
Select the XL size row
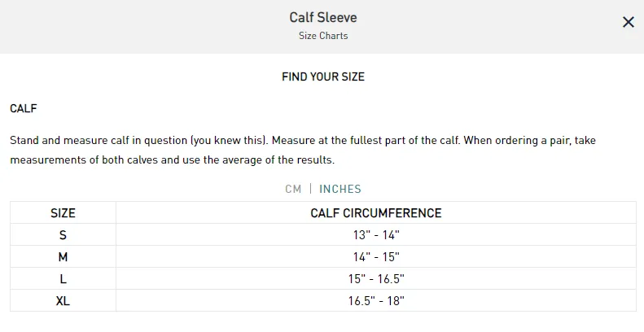point(323,301)
